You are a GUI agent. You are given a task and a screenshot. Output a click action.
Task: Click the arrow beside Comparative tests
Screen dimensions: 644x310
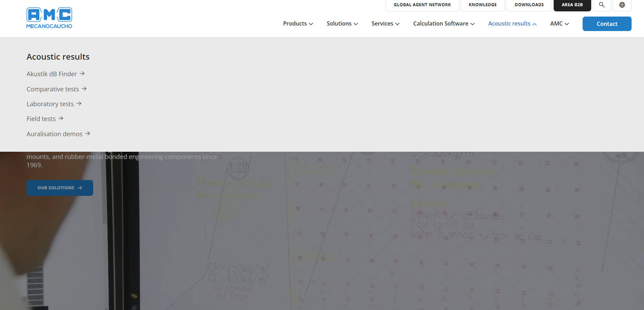[84, 89]
